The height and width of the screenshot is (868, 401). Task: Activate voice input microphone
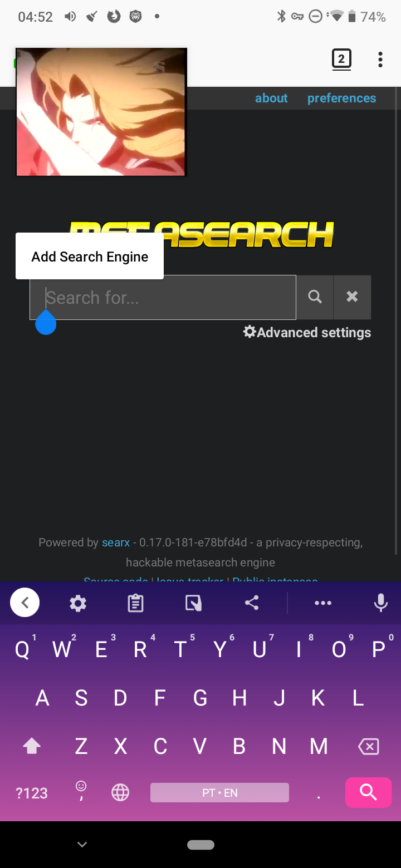(x=381, y=603)
